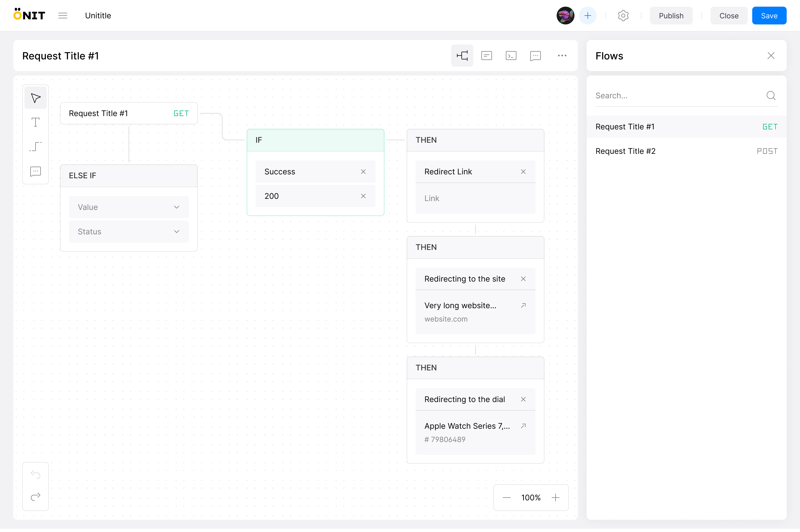Pick the comment tool in the left toolbar
Image resolution: width=800 pixels, height=532 pixels.
35,171
